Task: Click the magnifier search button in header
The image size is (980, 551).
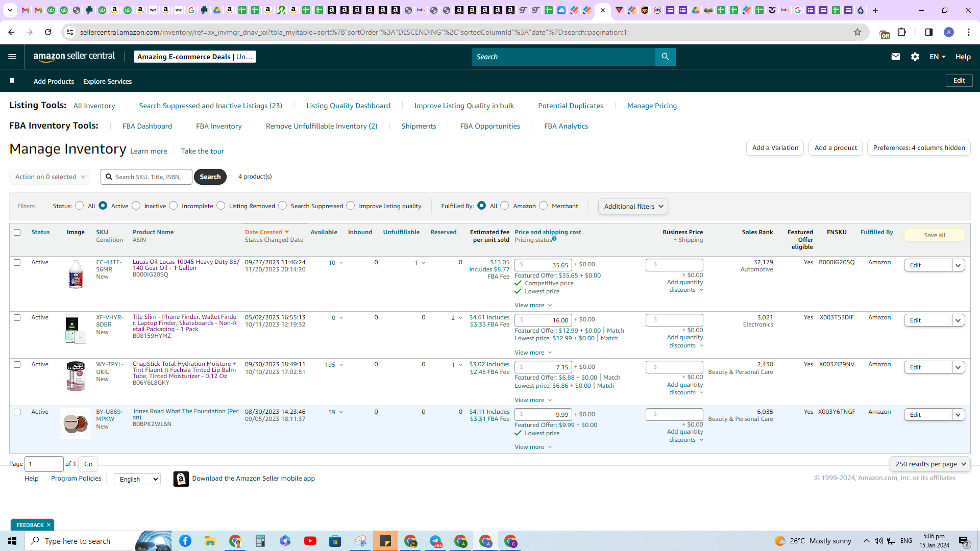Action: click(x=665, y=57)
